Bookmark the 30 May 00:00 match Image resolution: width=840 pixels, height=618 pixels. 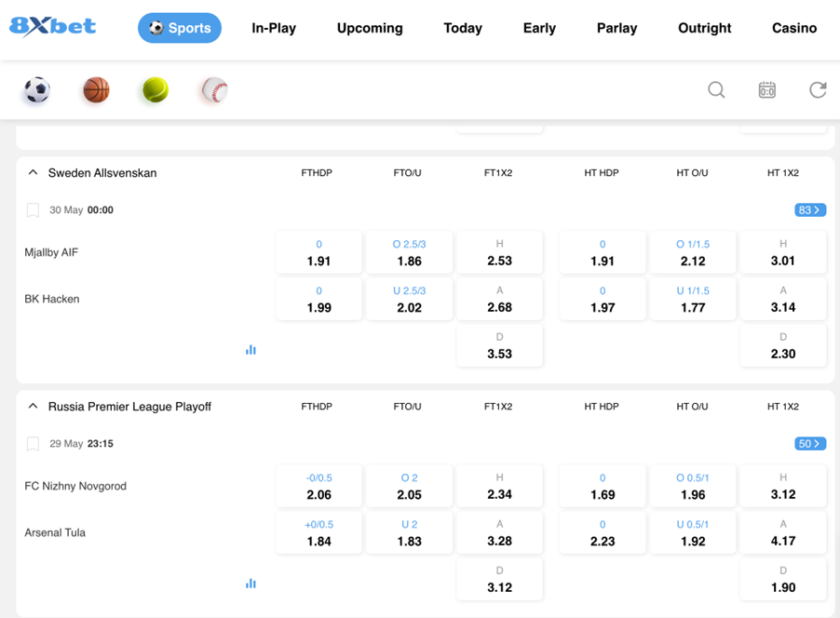coord(34,210)
